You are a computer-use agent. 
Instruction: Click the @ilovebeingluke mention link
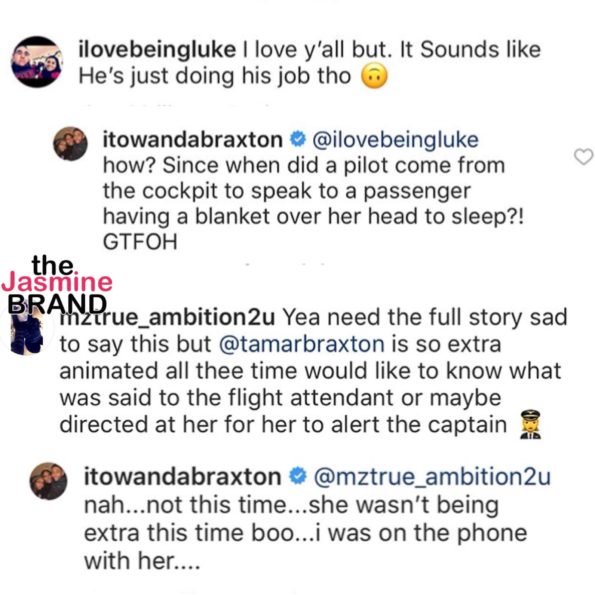395,140
